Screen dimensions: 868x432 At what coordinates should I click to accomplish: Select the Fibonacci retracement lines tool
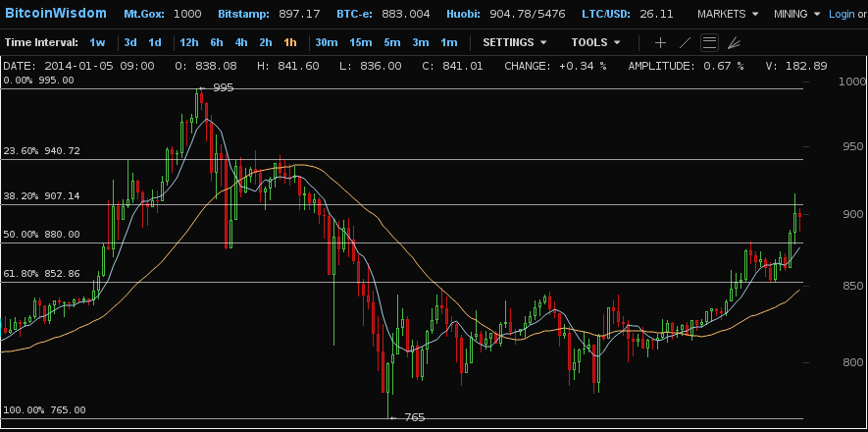(x=710, y=42)
